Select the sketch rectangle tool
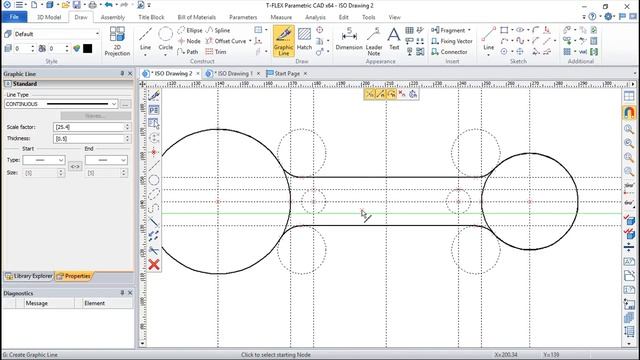The width and height of the screenshot is (640, 360). 504,30
